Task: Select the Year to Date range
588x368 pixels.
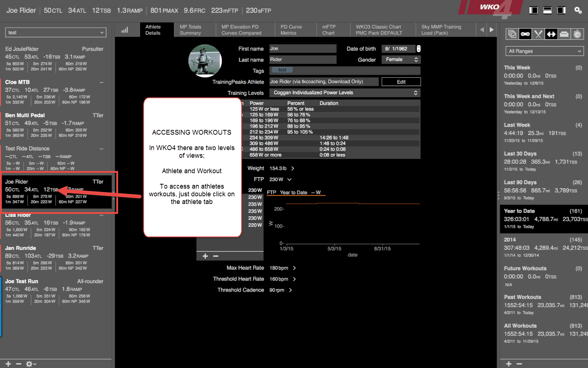Action: click(x=544, y=219)
